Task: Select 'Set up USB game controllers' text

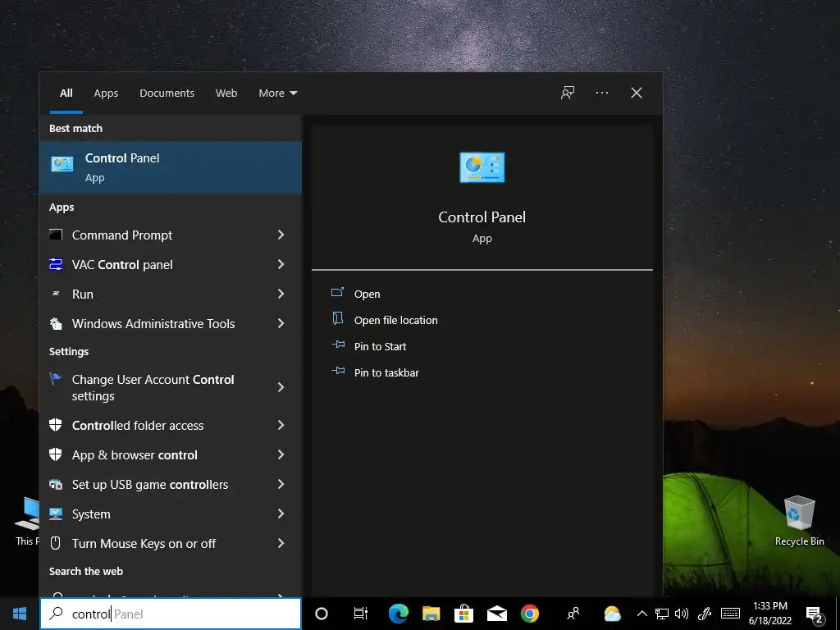Action: pos(150,484)
